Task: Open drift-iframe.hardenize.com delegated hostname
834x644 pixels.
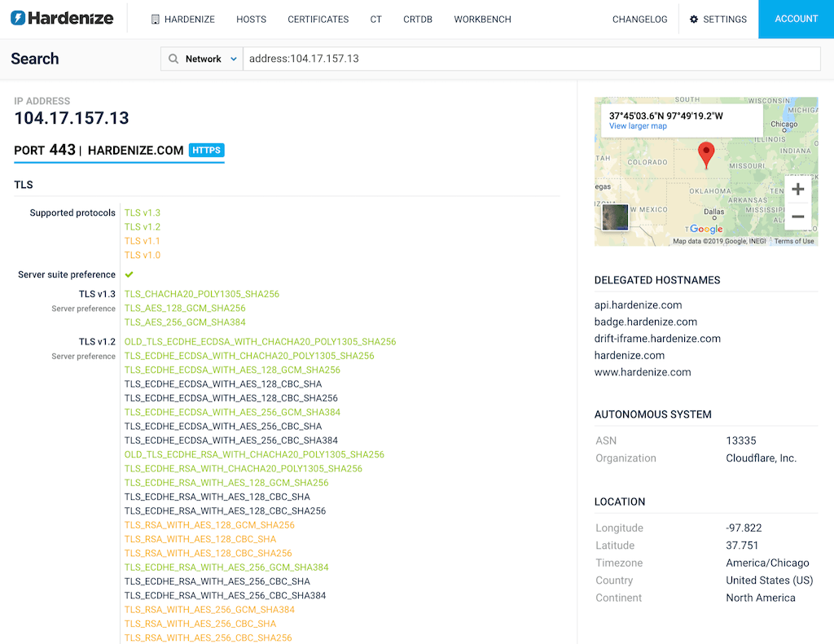Action: pyautogui.click(x=657, y=339)
